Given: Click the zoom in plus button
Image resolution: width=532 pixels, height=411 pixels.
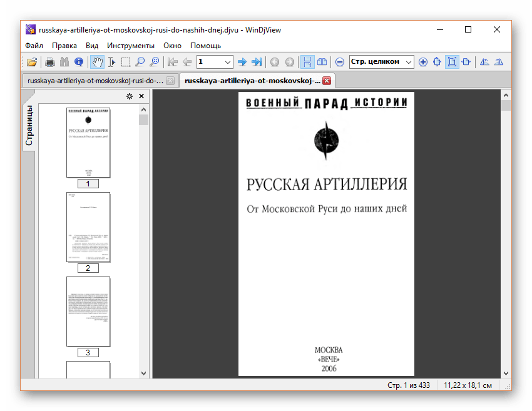Looking at the screenshot, I should point(423,62).
